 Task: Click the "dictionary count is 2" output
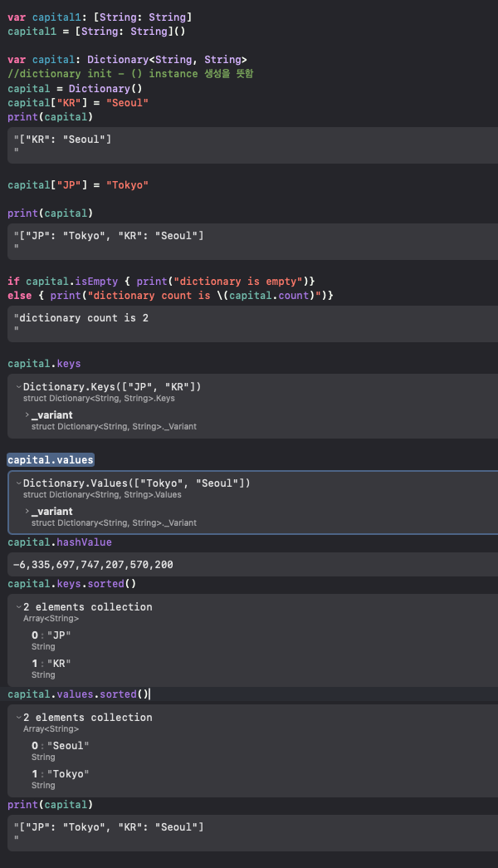click(252, 323)
